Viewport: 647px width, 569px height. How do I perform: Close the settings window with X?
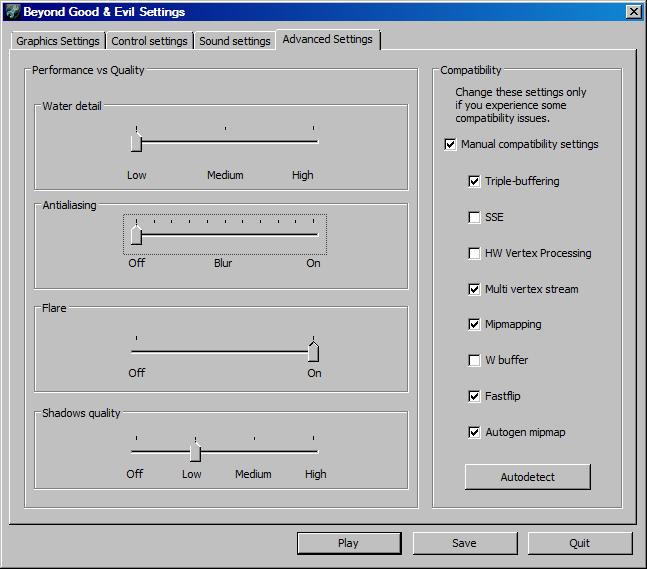coord(633,12)
